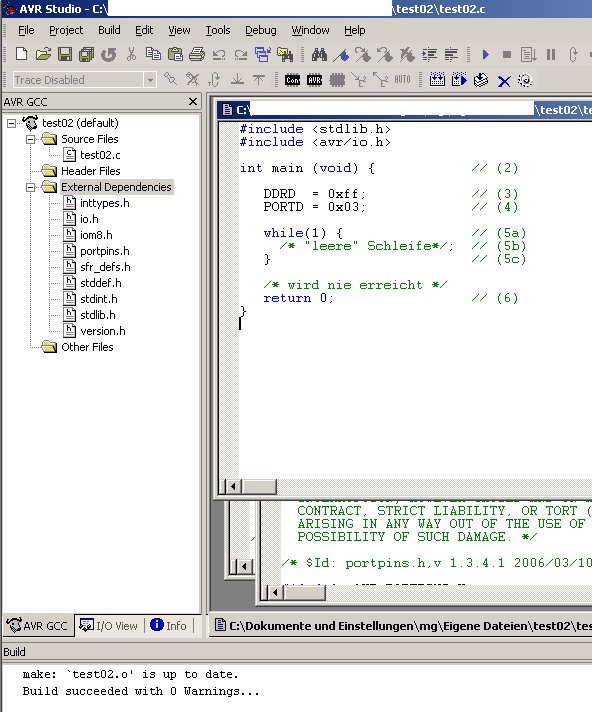Click the Start Debugging play icon

point(485,54)
